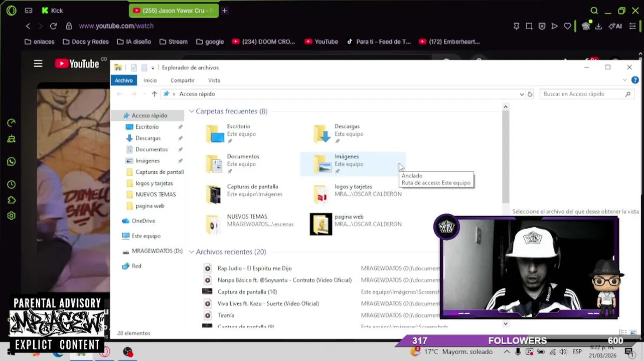Open Captura de pantalla (10) recent file

247,292
